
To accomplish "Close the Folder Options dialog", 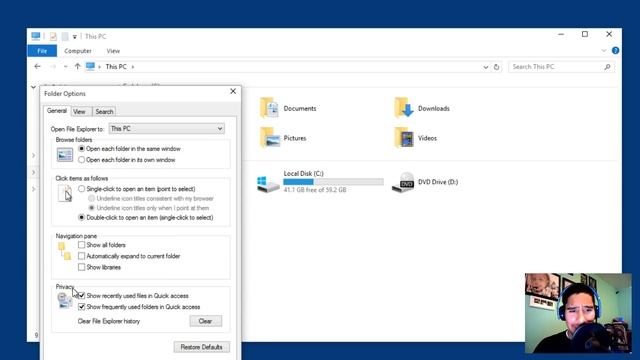I will point(233,91).
